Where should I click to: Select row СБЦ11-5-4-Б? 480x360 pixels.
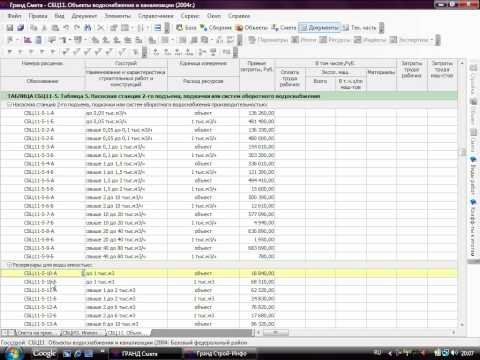click(229, 172)
